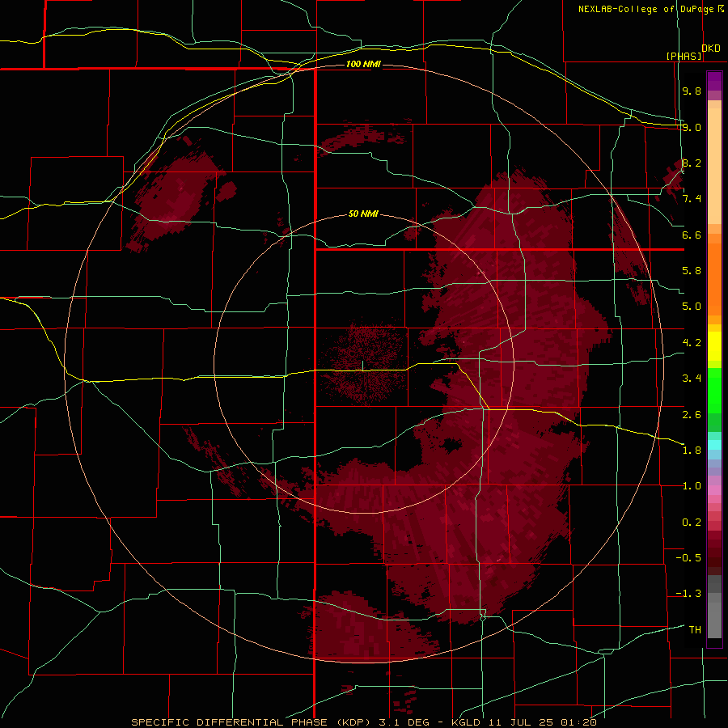Click the pink segment of the color bar
The height and width of the screenshot is (728, 728).
click(x=714, y=490)
